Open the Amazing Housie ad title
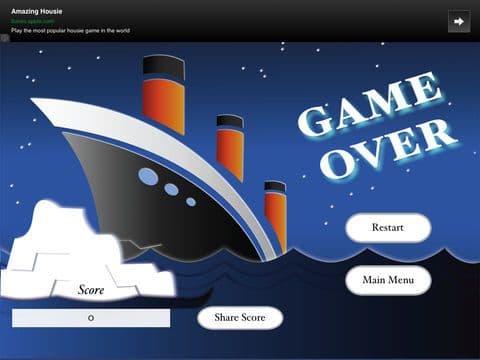This screenshot has height=360, width=480. pos(37,11)
